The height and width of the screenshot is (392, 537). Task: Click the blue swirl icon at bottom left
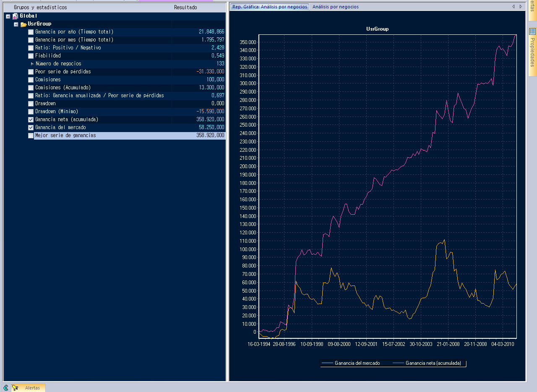coord(6,388)
